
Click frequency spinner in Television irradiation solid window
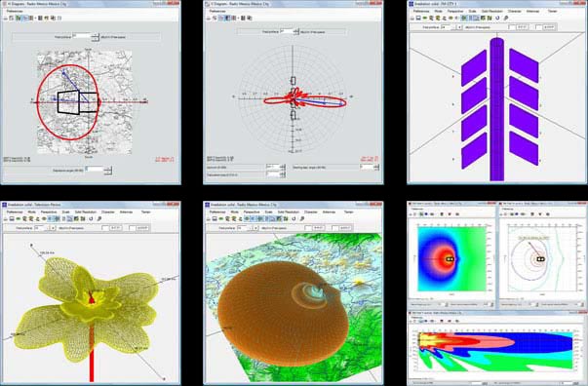pyautogui.click(x=53, y=228)
